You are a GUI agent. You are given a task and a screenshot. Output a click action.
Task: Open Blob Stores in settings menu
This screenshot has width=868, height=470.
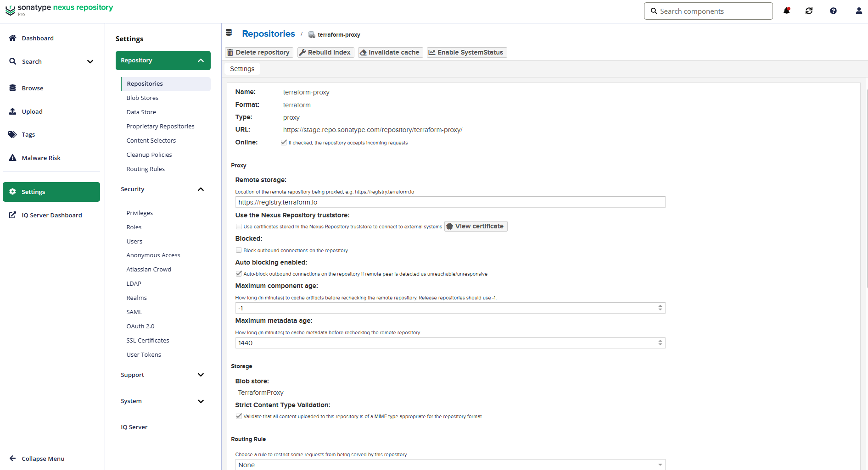142,98
